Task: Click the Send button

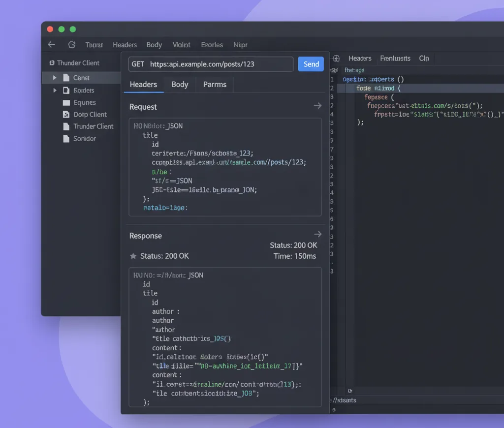Action: tap(311, 64)
